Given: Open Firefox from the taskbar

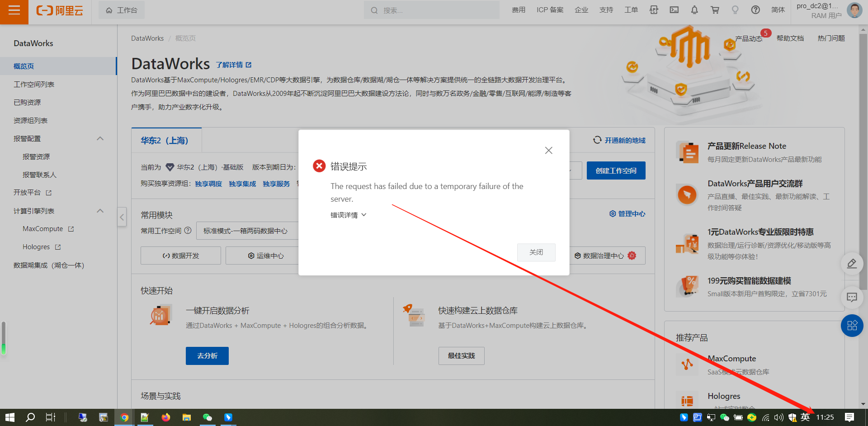Looking at the screenshot, I should [166, 417].
